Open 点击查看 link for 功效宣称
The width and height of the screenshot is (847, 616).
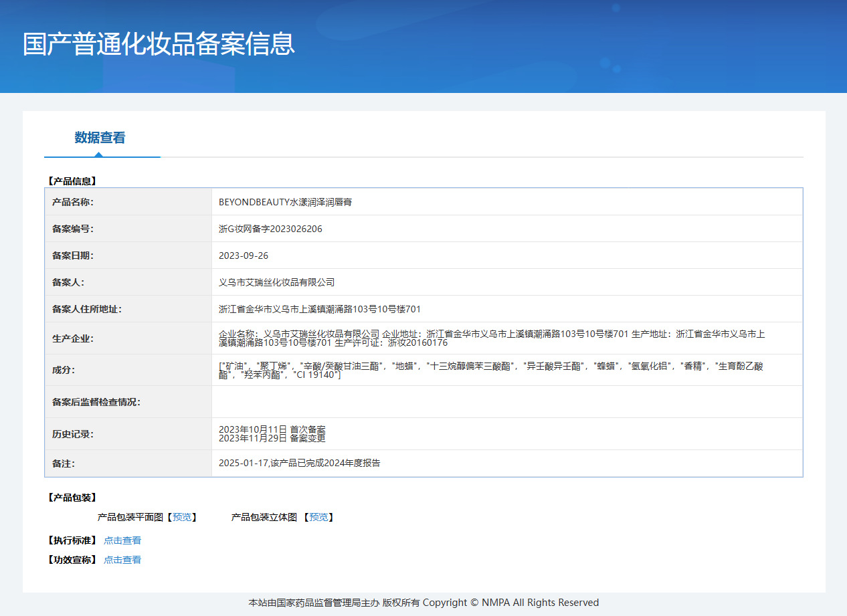coord(122,560)
